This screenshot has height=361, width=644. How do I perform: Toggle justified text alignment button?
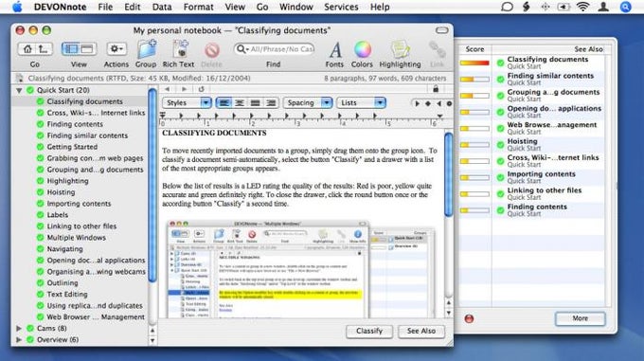[255, 102]
